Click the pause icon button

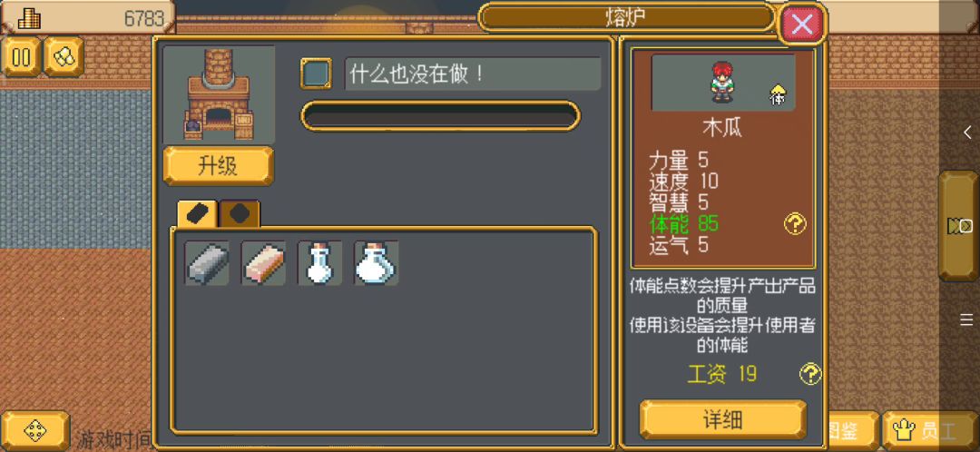click(x=21, y=56)
